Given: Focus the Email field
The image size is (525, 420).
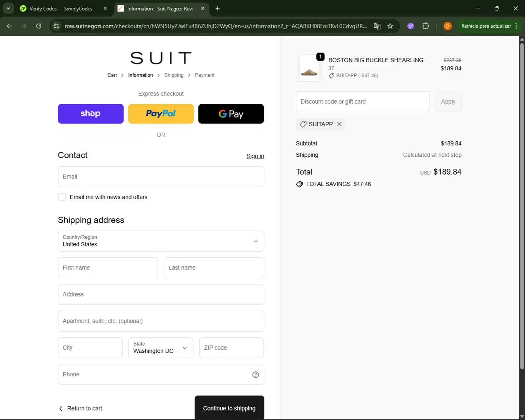Looking at the screenshot, I should point(161,177).
